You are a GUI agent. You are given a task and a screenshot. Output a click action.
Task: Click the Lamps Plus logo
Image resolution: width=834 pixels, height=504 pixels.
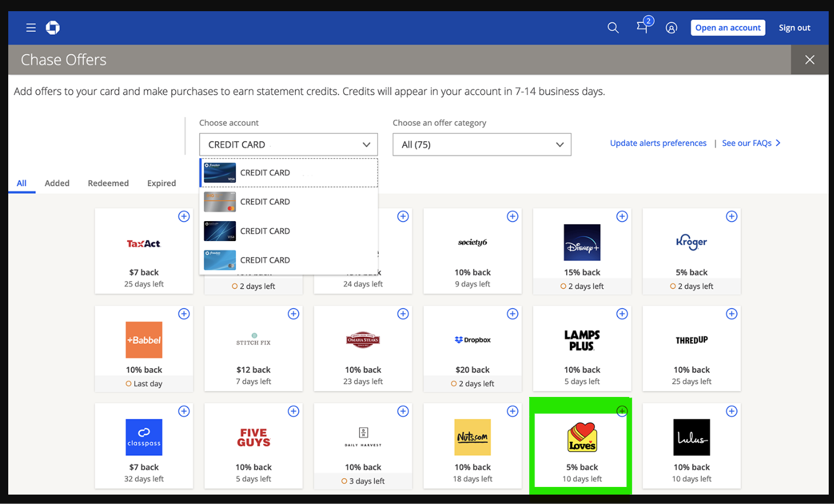click(x=582, y=340)
